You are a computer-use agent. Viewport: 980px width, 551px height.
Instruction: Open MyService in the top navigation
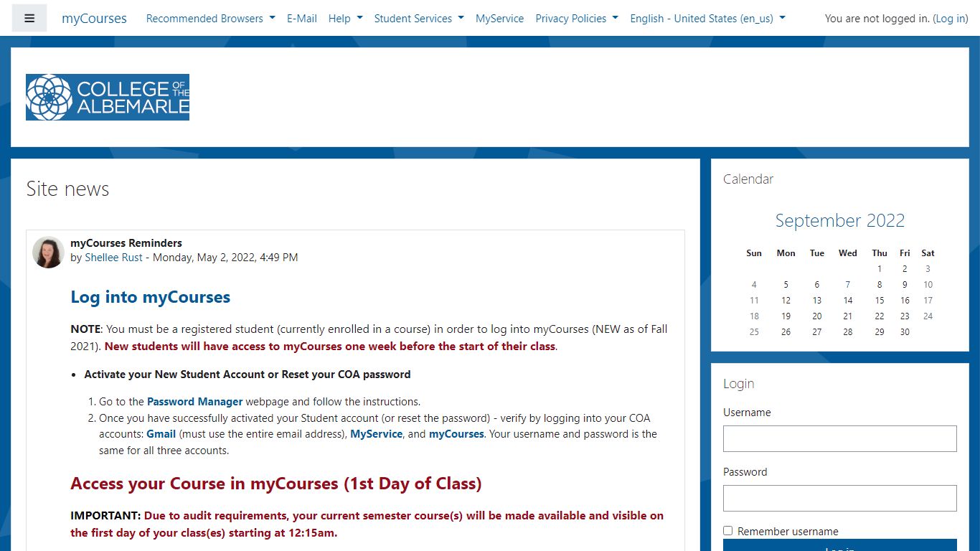[x=500, y=18]
